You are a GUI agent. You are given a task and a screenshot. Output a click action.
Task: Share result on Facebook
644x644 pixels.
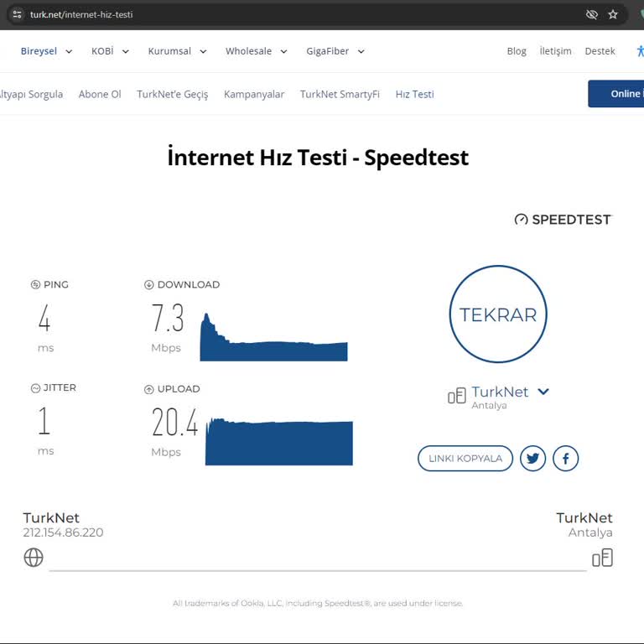click(x=565, y=459)
